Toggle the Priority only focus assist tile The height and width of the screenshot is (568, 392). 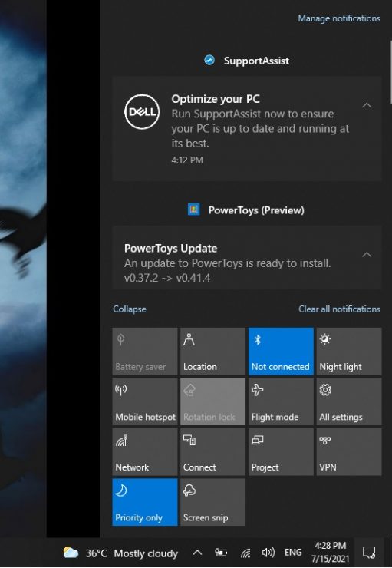145,502
